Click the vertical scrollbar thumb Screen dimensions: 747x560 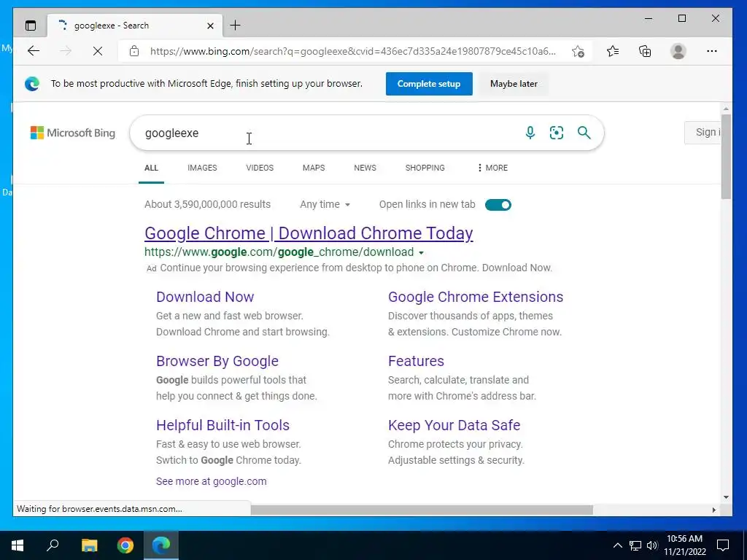coord(726,157)
